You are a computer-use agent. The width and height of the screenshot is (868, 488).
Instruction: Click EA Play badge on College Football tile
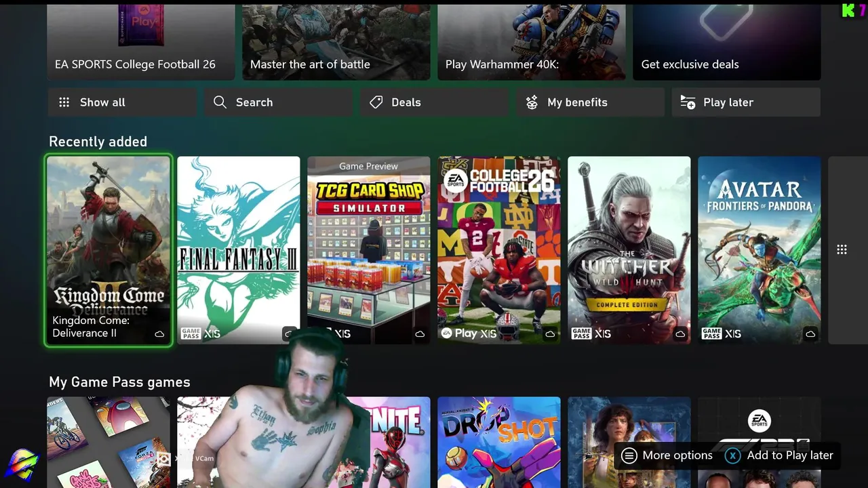459,333
